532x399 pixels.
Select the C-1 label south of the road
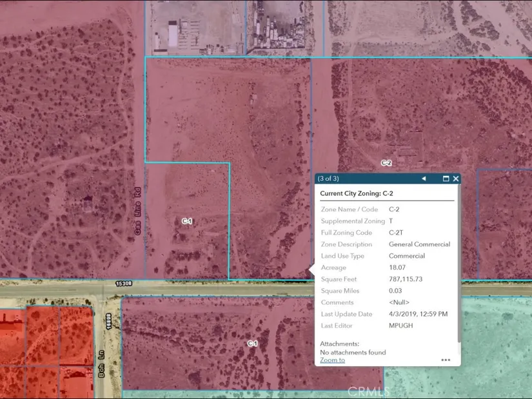click(x=253, y=344)
